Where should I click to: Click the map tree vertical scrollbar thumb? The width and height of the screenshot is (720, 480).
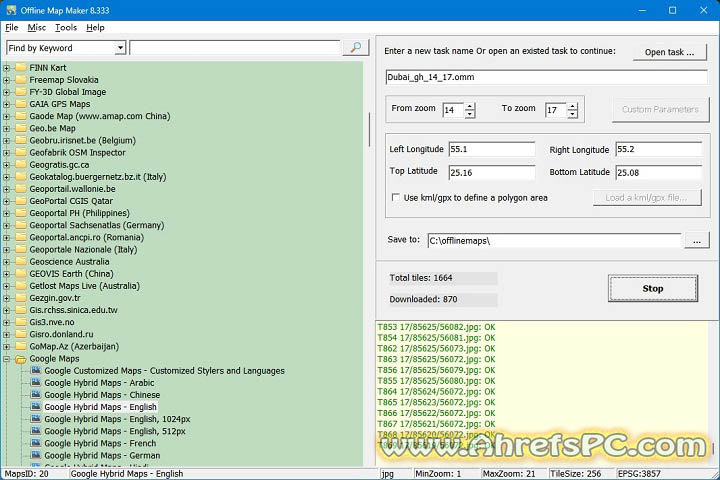pyautogui.click(x=369, y=130)
